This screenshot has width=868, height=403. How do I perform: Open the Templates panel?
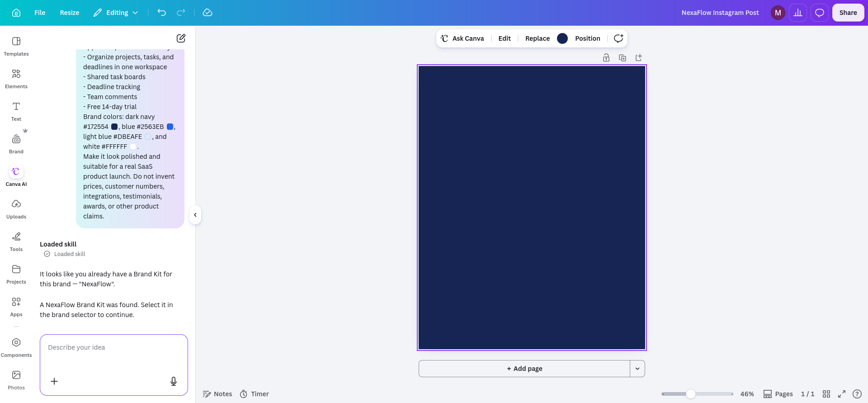[x=16, y=46]
